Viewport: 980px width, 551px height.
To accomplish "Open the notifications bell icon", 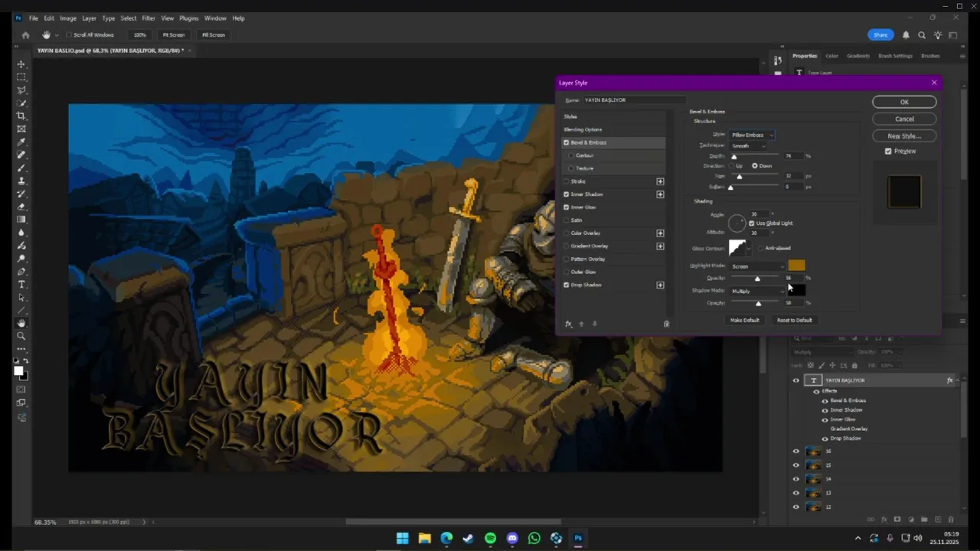I will 906,35.
